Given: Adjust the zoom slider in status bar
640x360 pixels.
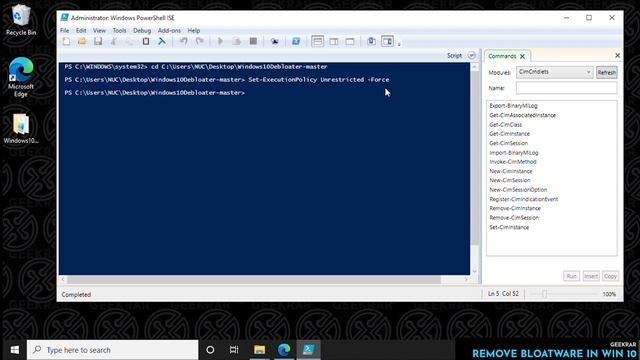Looking at the screenshot, I should (544, 294).
